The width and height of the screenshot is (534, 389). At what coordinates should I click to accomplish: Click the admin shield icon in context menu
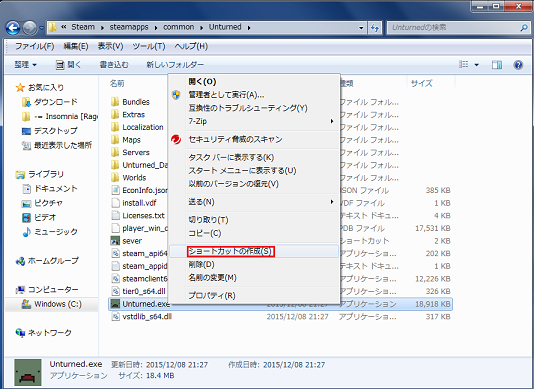pyautogui.click(x=176, y=95)
